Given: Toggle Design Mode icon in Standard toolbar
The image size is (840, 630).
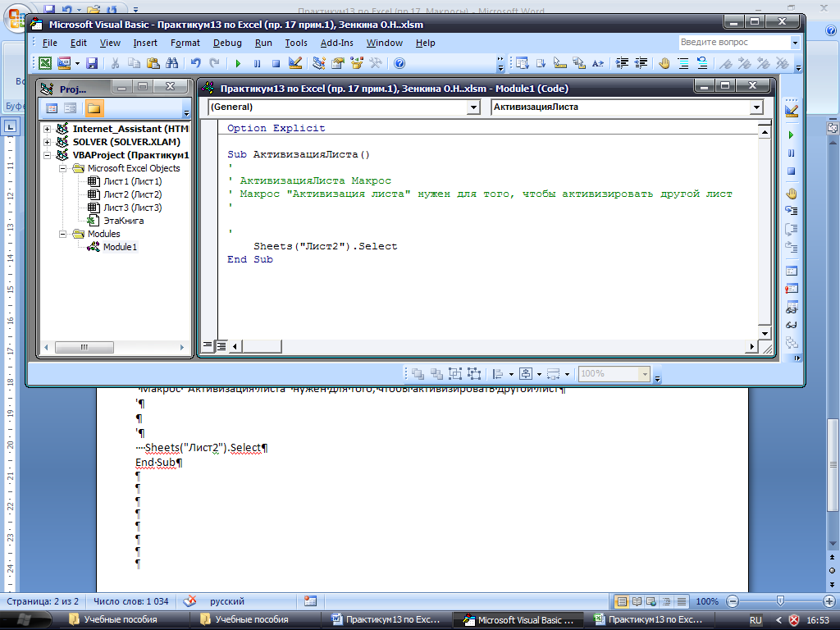Looking at the screenshot, I should 295,63.
